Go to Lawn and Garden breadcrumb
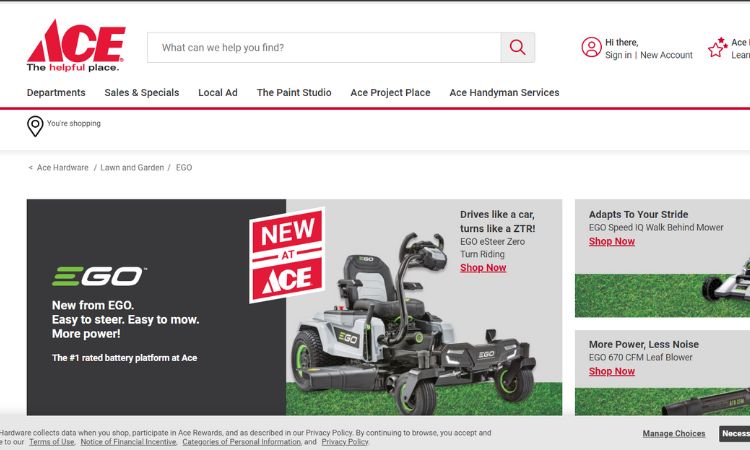The height and width of the screenshot is (450, 750). coord(132,167)
